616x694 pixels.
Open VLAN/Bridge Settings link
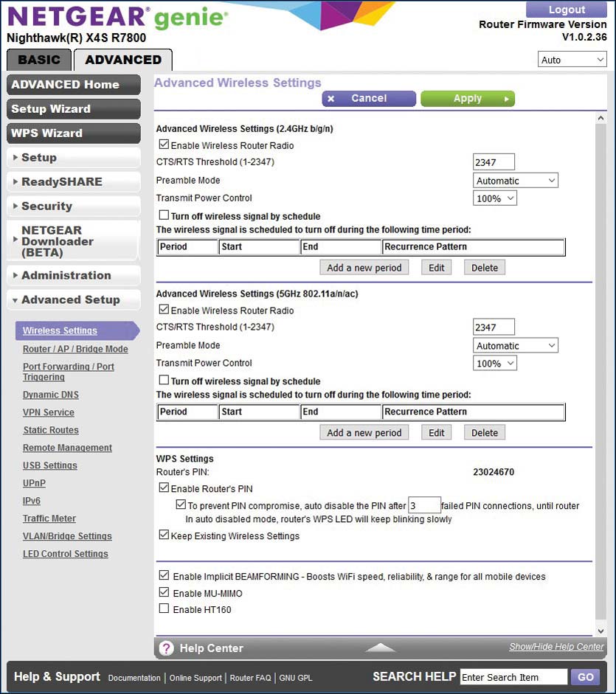pos(67,536)
